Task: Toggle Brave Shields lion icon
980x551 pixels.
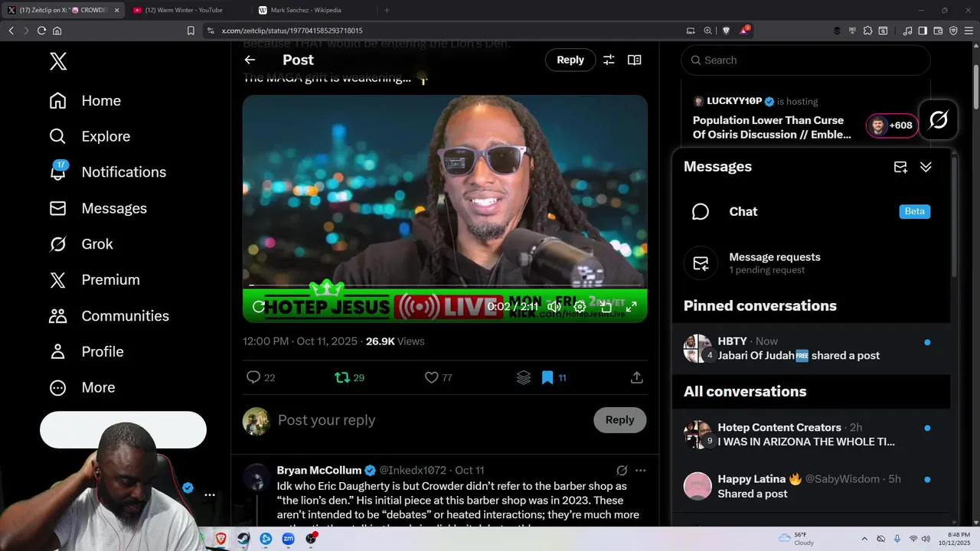Action: [727, 31]
